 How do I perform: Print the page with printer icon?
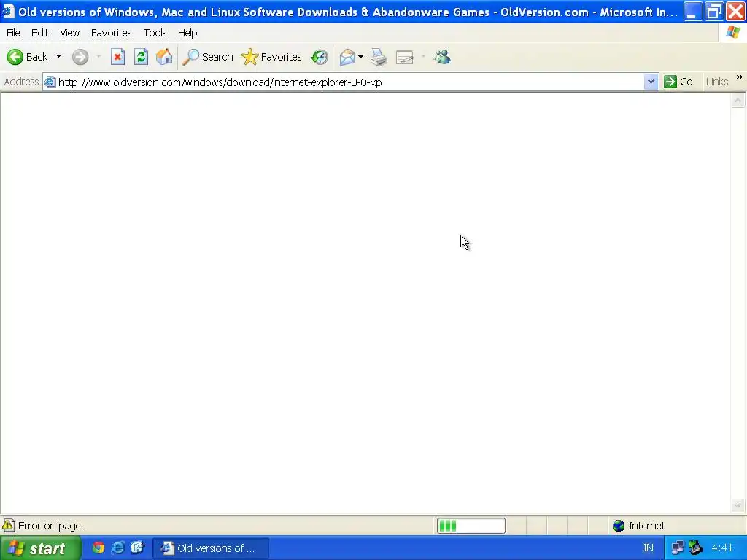point(379,57)
